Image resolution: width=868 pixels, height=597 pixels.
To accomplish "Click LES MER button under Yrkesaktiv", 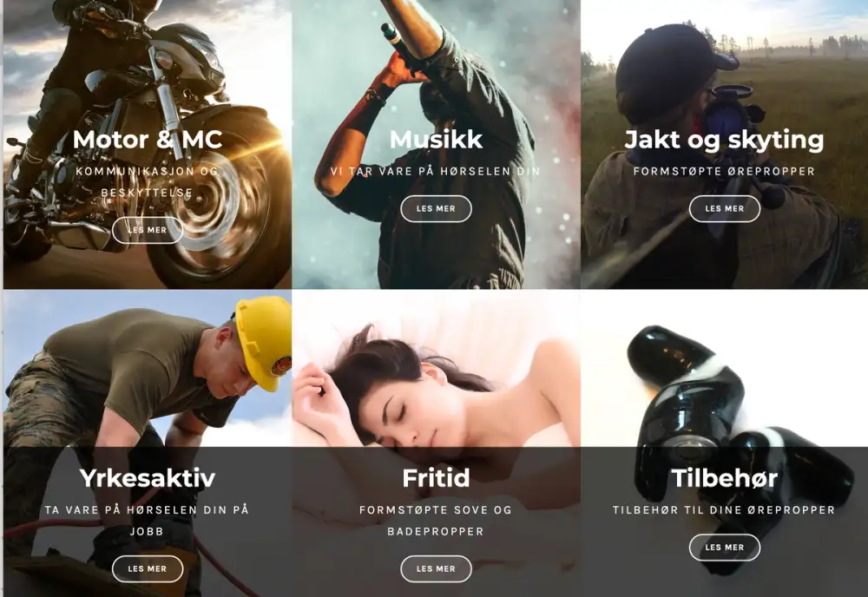I will tap(148, 568).
